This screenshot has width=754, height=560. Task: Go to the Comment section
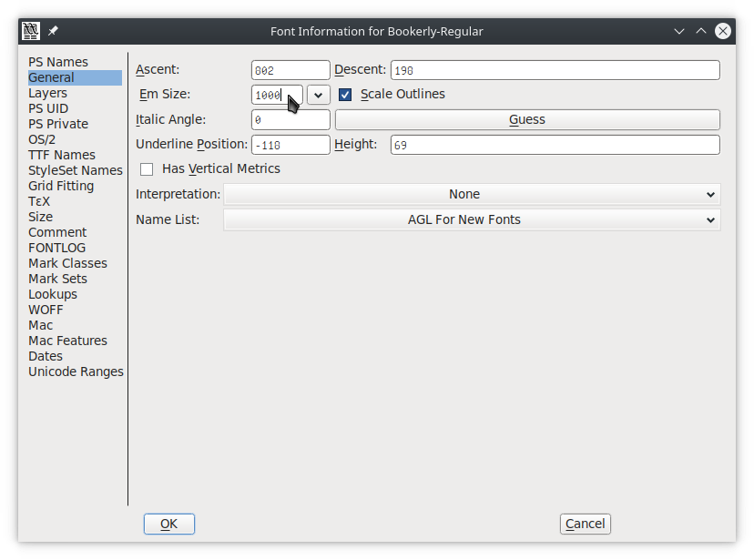pyautogui.click(x=57, y=232)
